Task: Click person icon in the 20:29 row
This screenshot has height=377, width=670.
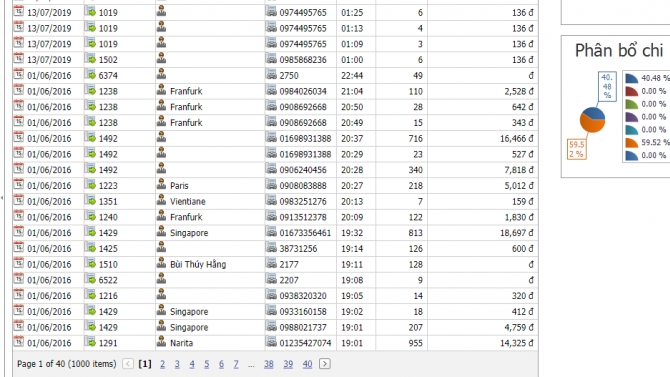Action: click(161, 153)
